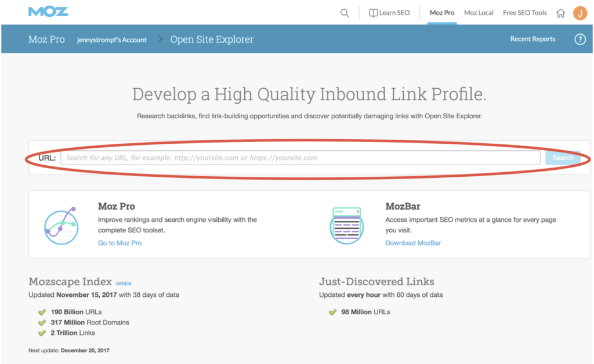Open the Moz Local nav tab
Viewport: 594px width, 364px height.
tap(479, 13)
